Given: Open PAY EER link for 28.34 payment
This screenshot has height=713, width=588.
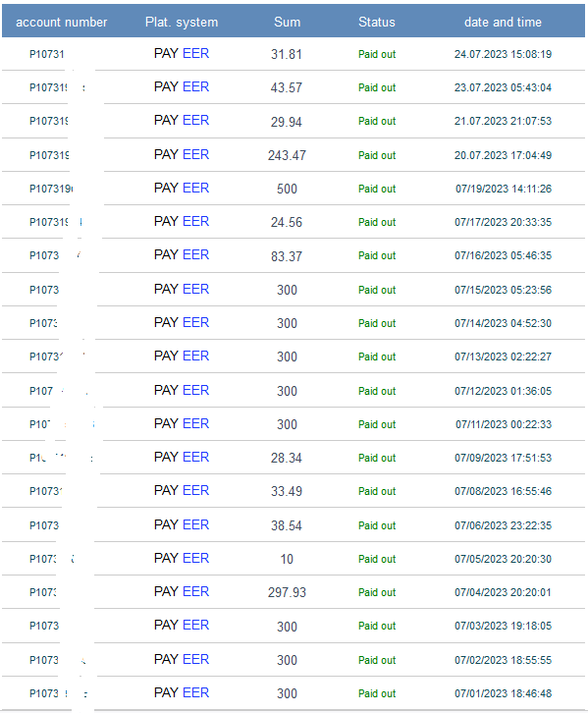Looking at the screenshot, I should (182, 457).
